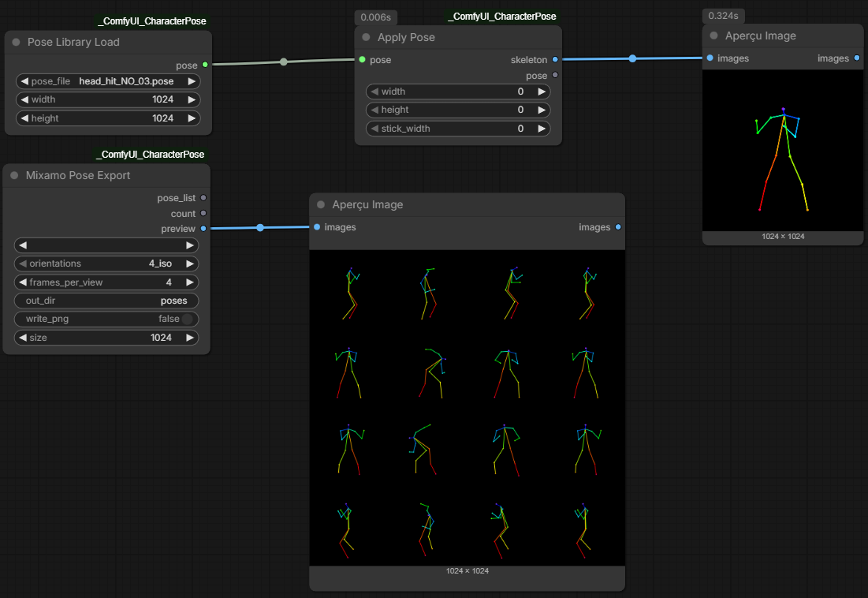Click the frames_per_view value 4

169,282
